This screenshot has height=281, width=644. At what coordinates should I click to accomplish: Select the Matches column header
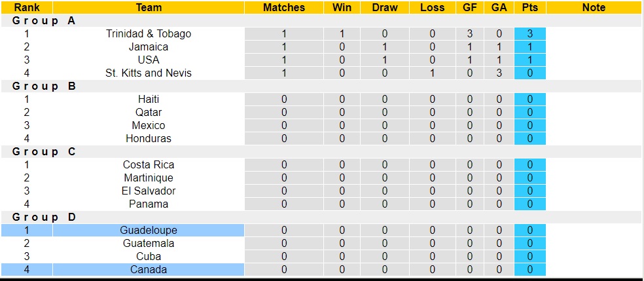coord(284,8)
